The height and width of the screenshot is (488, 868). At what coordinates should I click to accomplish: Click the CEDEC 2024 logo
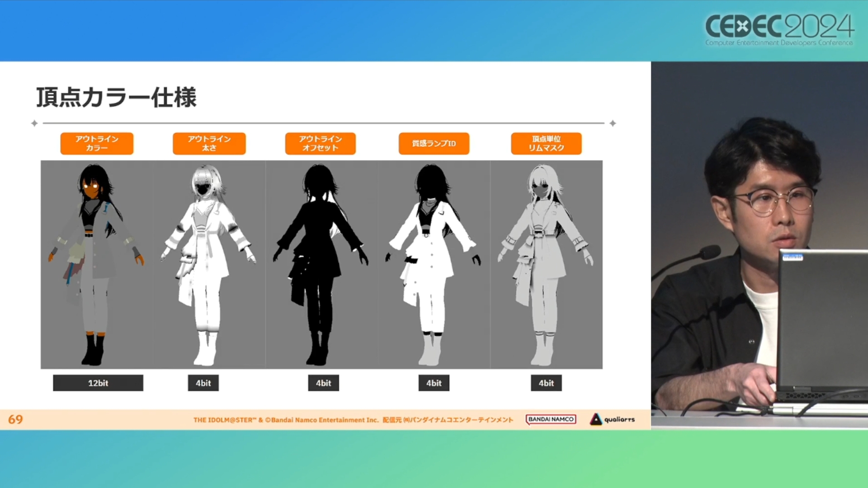(779, 30)
